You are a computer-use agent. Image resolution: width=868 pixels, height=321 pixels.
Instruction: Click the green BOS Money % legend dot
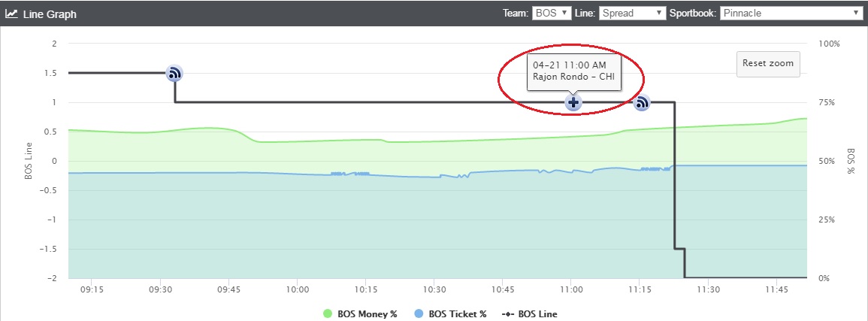click(x=327, y=313)
